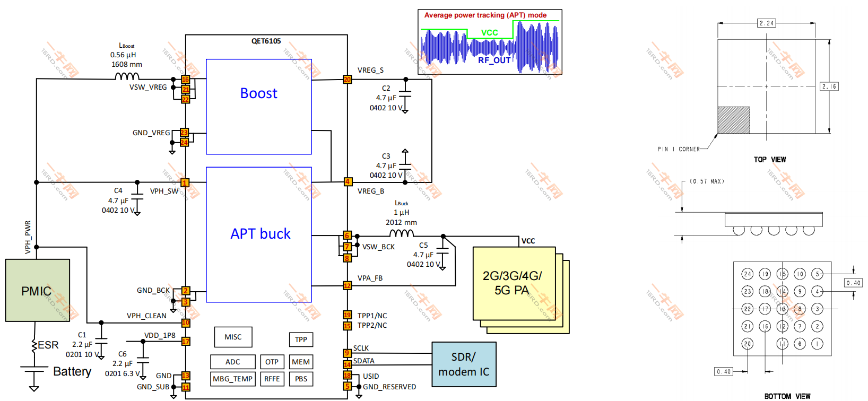
Task: Click pin 12 marker at VPA_FB
Action: tap(347, 286)
